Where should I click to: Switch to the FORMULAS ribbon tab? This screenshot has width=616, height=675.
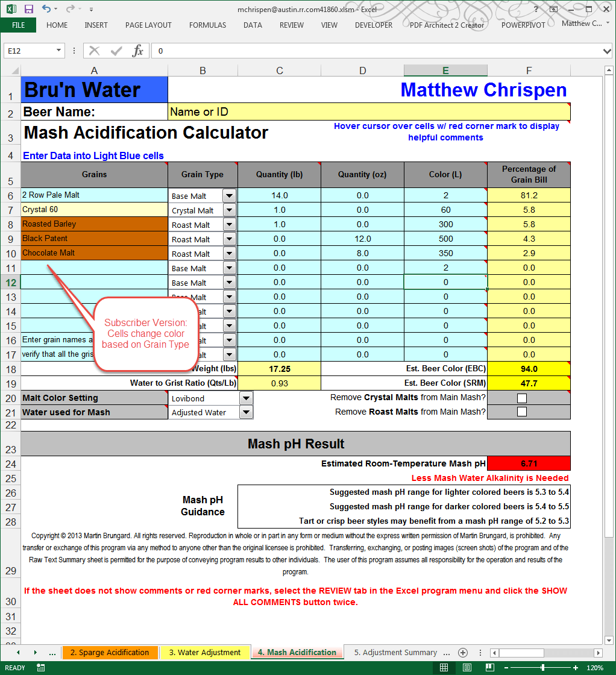[x=207, y=25]
